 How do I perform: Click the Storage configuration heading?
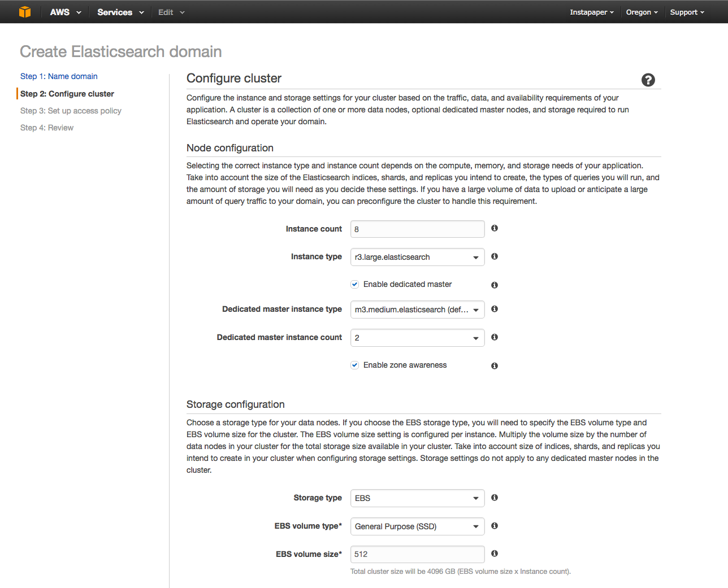[236, 404]
